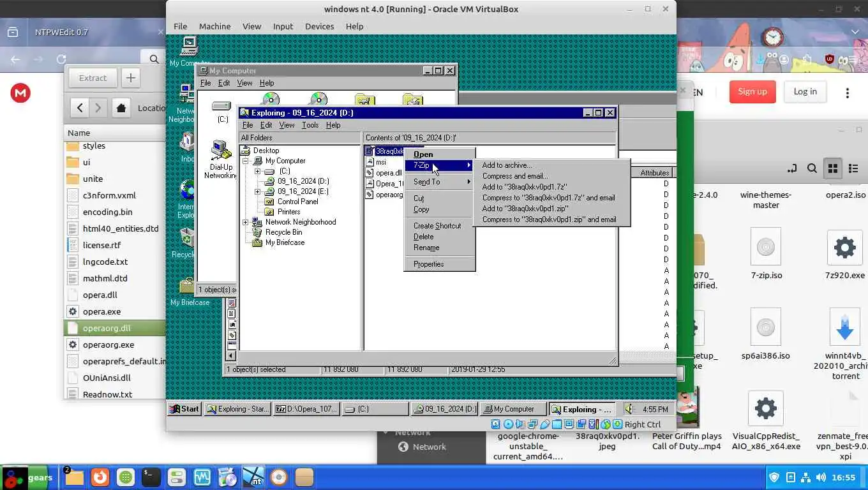Open View menu in Exploring window
Image resolution: width=868 pixels, height=490 pixels.
287,125
